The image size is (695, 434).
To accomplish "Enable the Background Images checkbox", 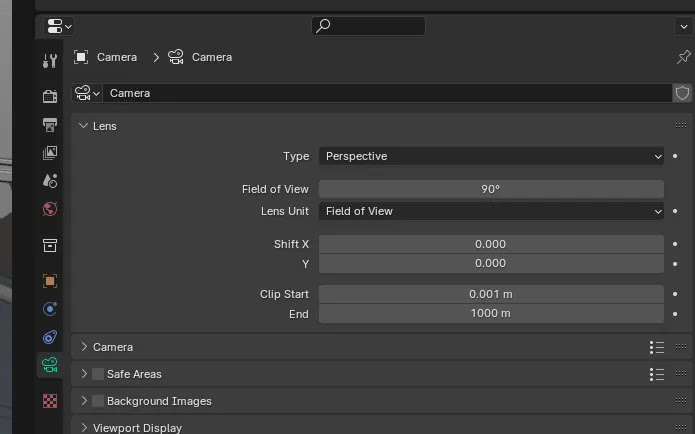I will pos(98,401).
